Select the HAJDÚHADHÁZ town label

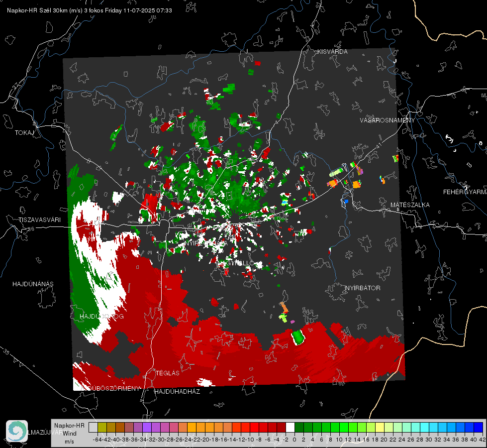point(177,392)
